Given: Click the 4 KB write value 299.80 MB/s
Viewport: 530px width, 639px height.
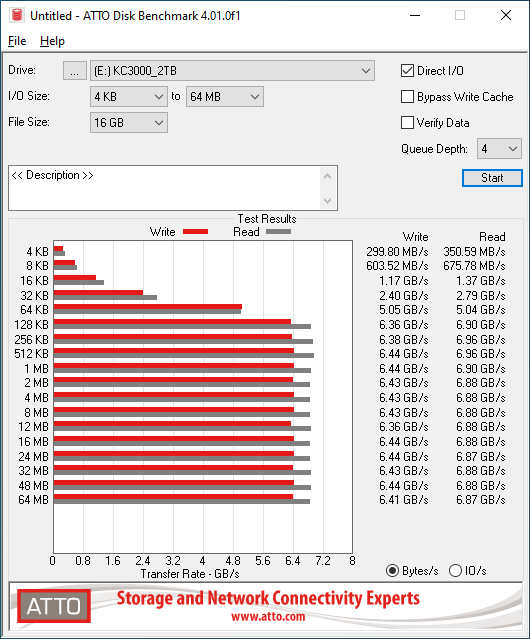Looking at the screenshot, I should click(x=397, y=252).
